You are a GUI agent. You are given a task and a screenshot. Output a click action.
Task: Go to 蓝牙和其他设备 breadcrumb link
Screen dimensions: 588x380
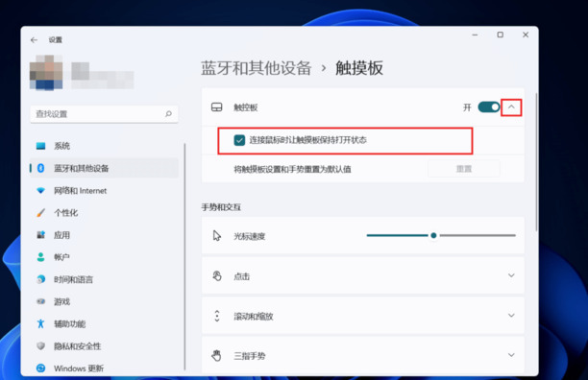(x=257, y=68)
